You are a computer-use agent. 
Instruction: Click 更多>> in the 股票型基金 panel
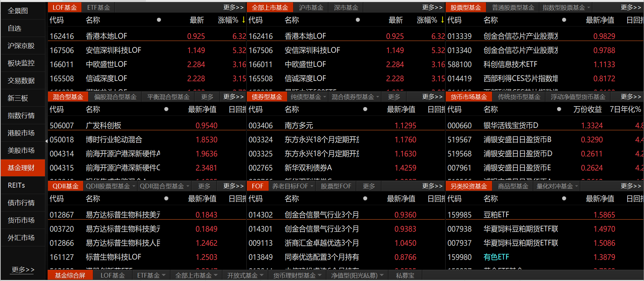click(x=631, y=7)
